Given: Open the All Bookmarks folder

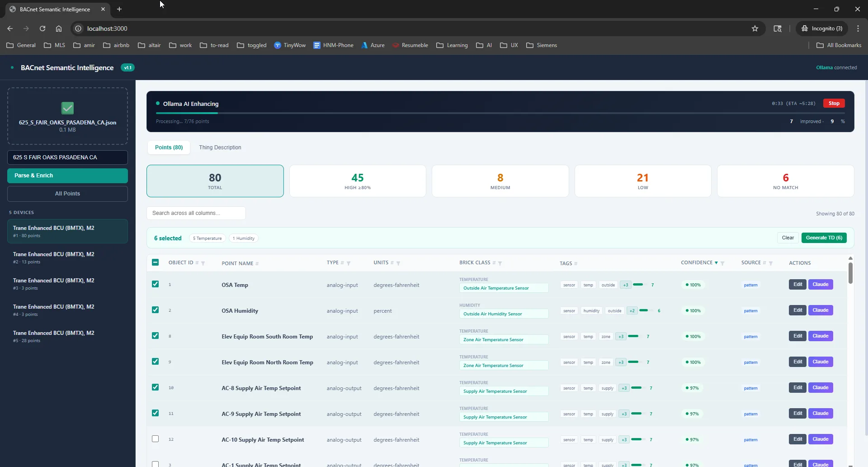Looking at the screenshot, I should 839,45.
